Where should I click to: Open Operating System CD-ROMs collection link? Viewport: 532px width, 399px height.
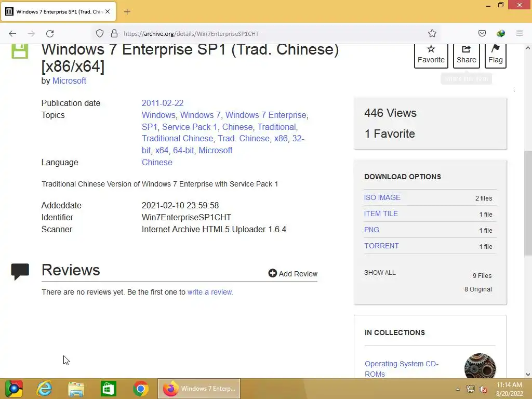402,369
